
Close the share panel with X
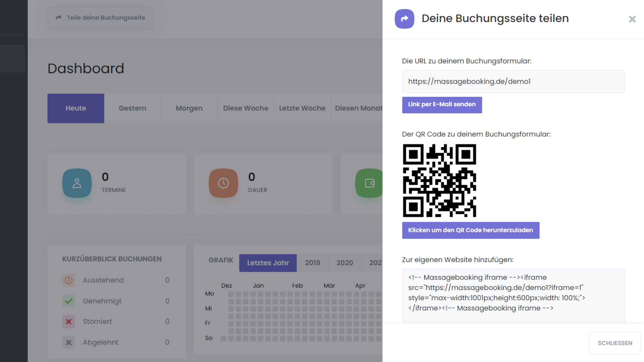[632, 19]
